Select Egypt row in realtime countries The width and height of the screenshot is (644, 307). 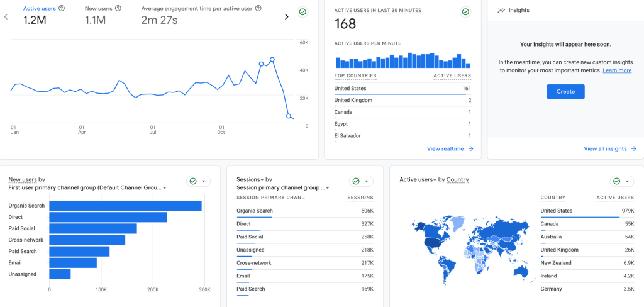[403, 124]
